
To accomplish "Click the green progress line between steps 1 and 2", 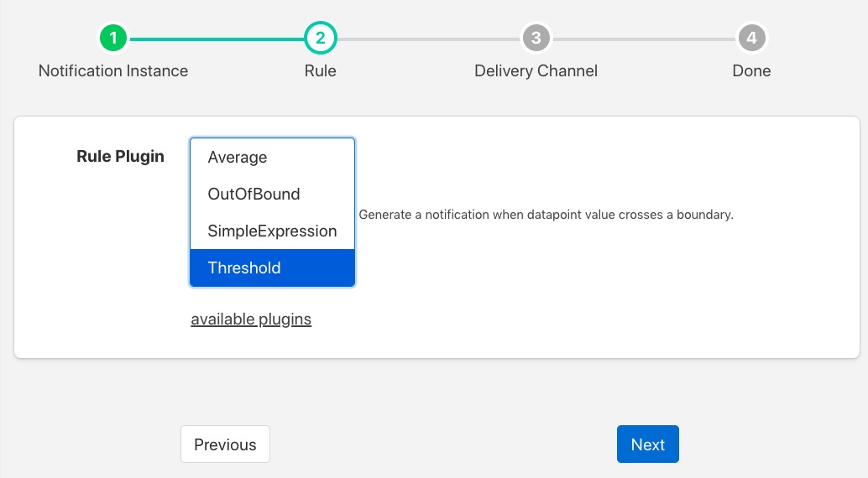I will [x=217, y=39].
